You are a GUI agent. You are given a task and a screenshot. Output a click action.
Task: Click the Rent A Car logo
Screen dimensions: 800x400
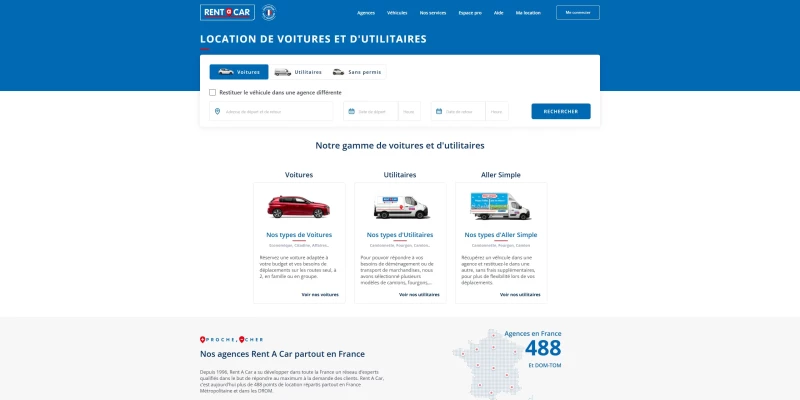pos(227,12)
